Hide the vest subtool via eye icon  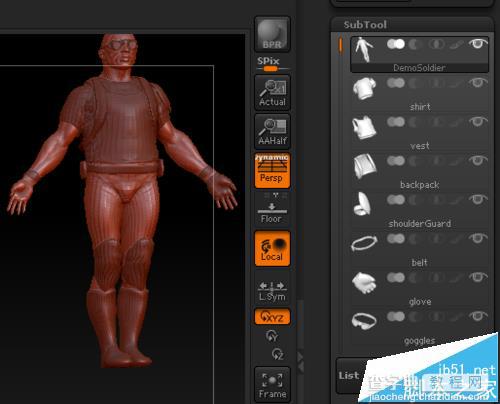pyautogui.click(x=478, y=122)
